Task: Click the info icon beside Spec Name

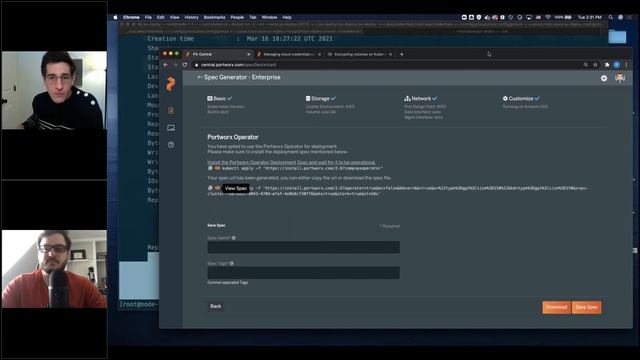Action: click(x=234, y=238)
